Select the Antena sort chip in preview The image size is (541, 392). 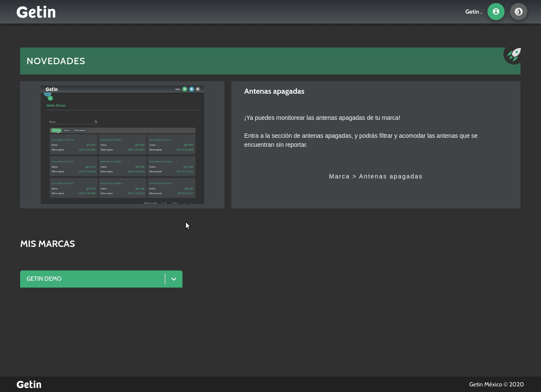click(67, 131)
